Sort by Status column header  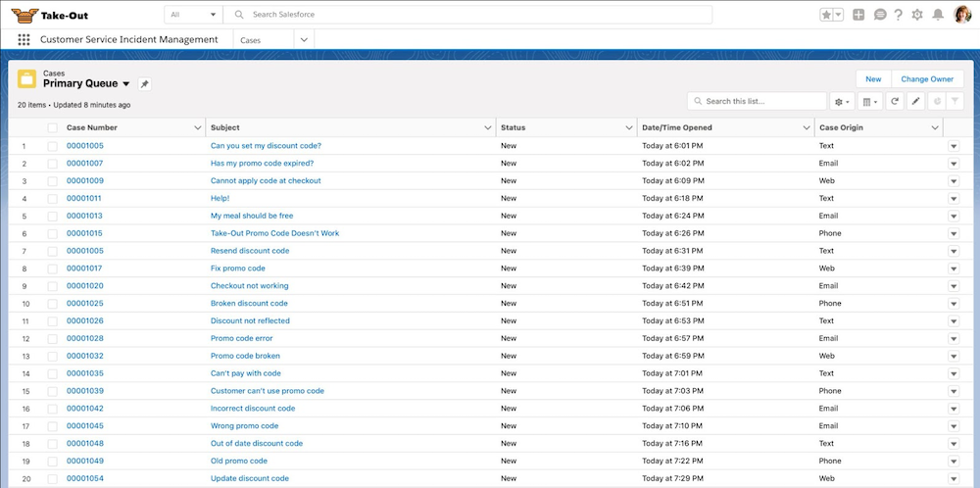[x=514, y=127]
